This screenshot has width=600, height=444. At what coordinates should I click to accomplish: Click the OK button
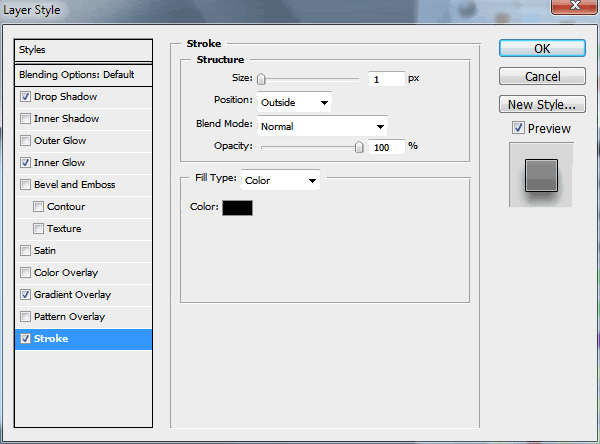coord(541,49)
